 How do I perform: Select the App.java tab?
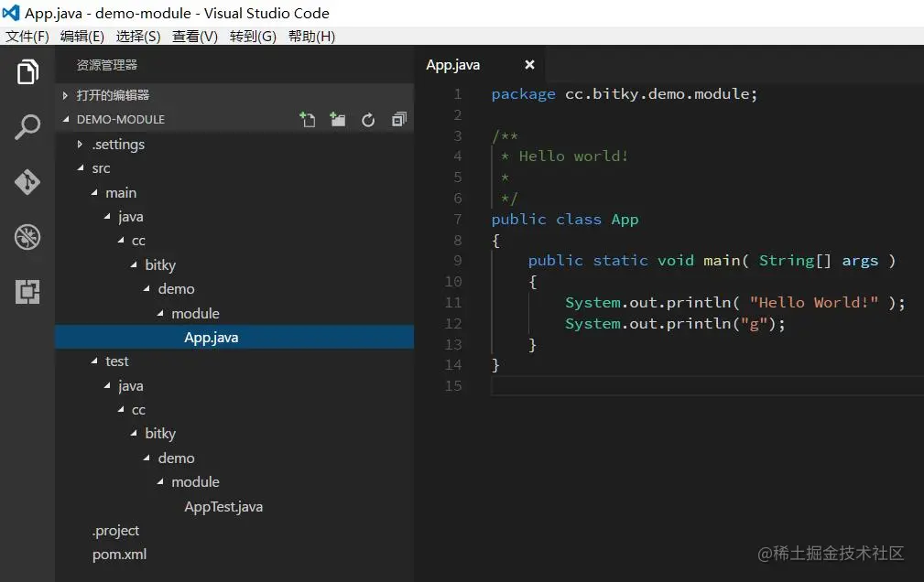pos(453,65)
